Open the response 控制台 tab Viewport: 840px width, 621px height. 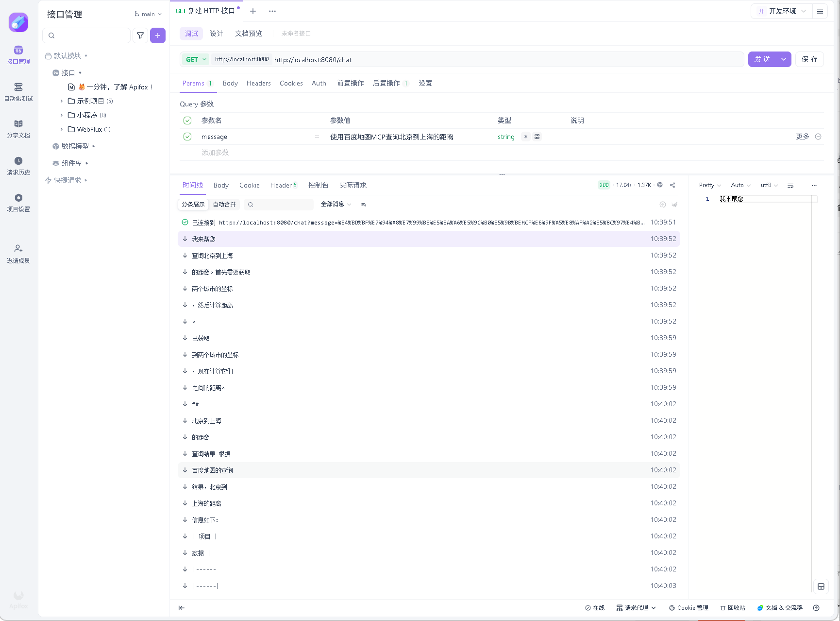(x=319, y=185)
